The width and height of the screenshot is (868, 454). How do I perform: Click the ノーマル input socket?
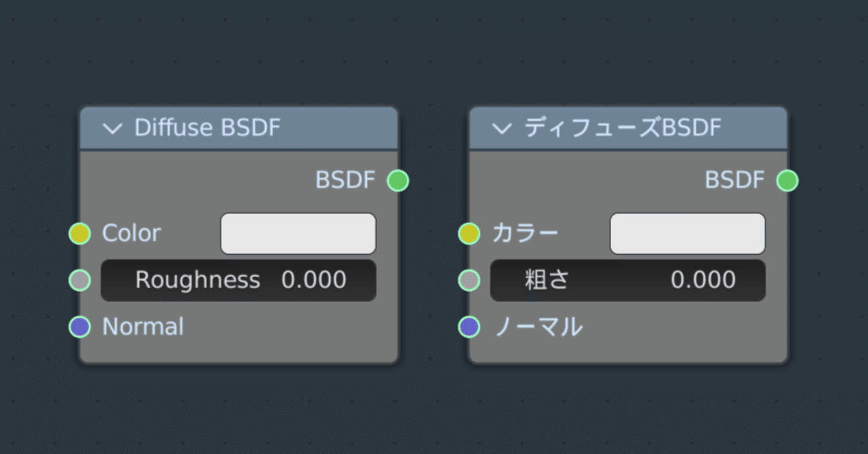(469, 327)
